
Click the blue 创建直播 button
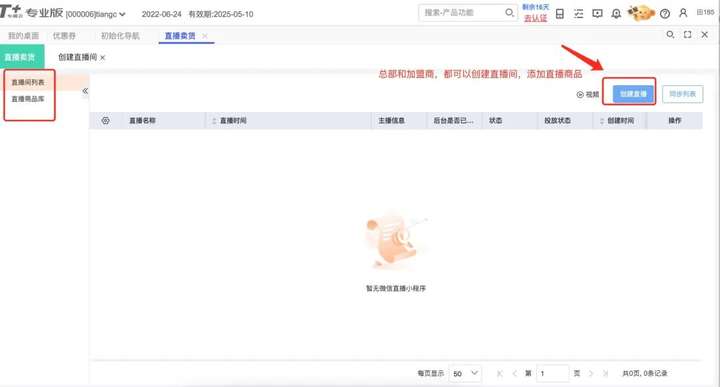(633, 94)
